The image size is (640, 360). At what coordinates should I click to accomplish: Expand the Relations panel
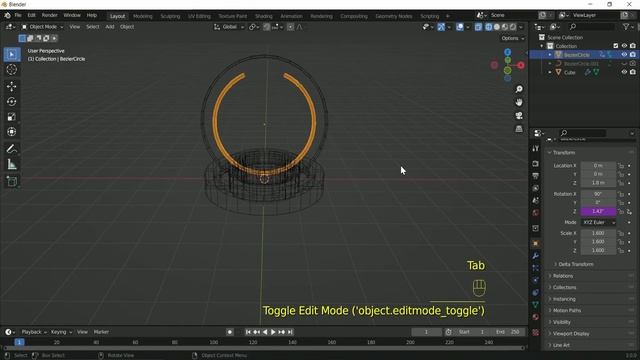tap(562, 276)
